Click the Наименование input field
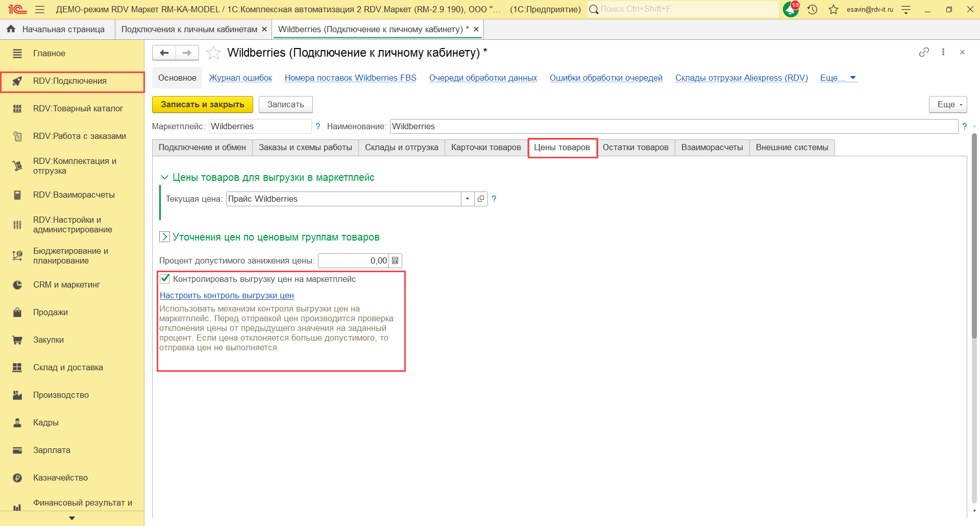 coord(673,127)
